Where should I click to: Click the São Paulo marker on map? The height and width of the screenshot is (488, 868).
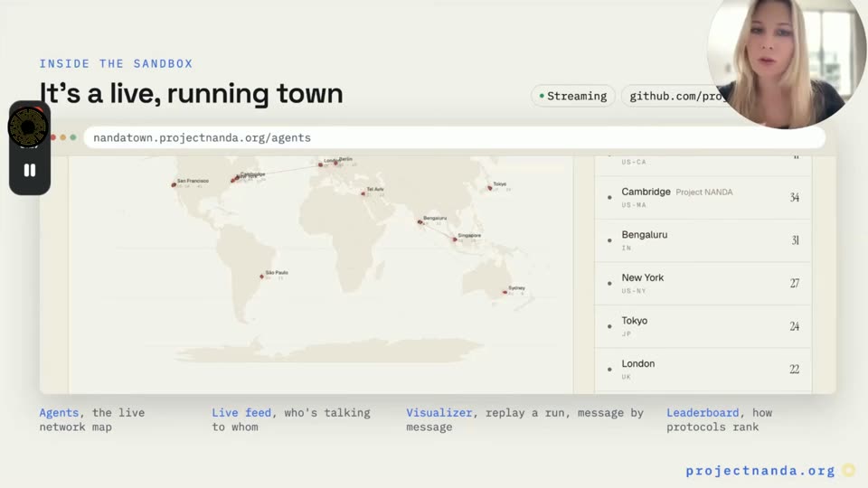click(262, 277)
